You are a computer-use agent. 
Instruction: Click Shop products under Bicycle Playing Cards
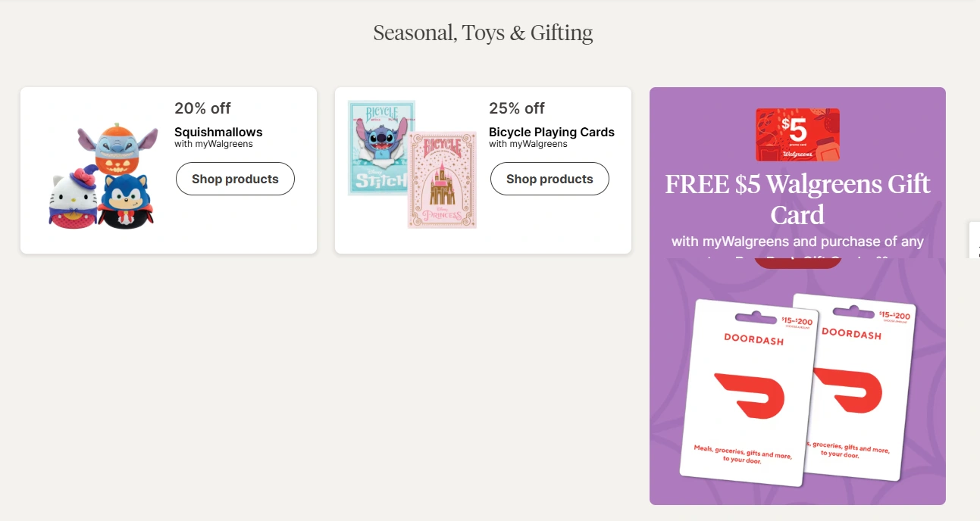[x=549, y=179]
